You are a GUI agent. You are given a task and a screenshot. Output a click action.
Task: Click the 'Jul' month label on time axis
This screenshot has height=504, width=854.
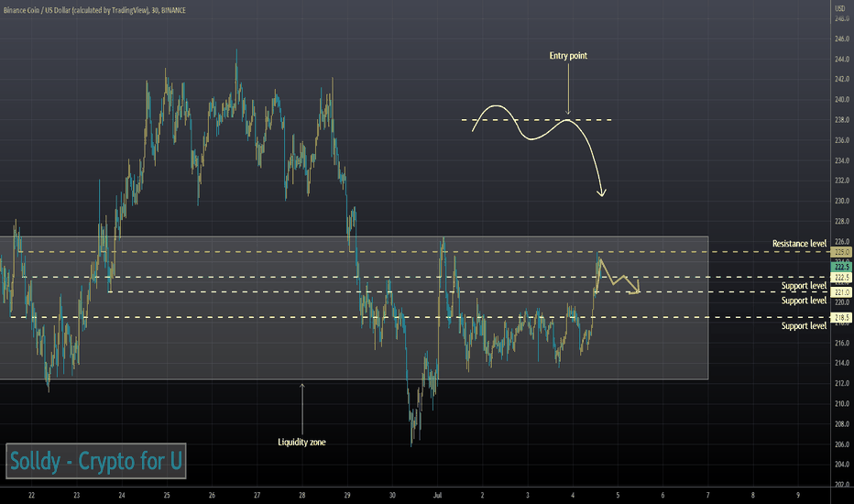coord(437,495)
